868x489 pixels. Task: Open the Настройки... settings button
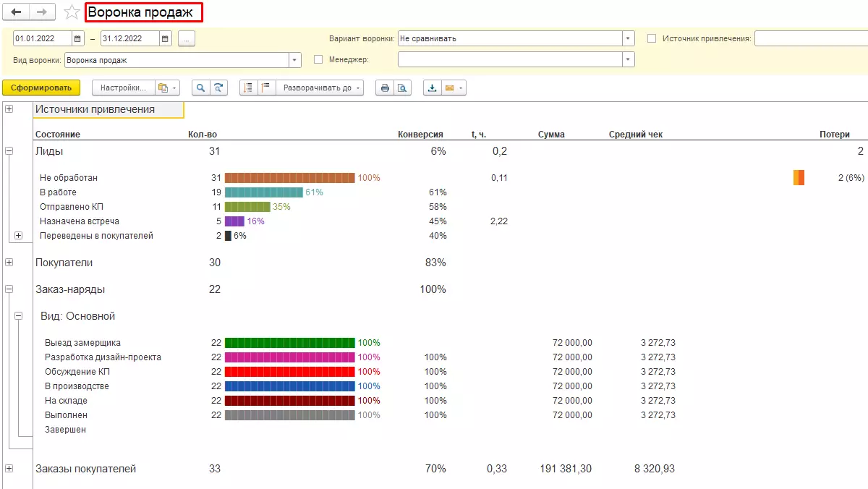(123, 88)
